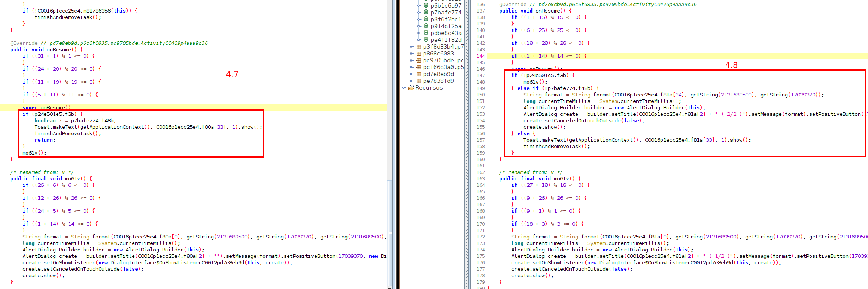
Task: Click the highlighted super.onResume() line in left pane
Action: 48,107
